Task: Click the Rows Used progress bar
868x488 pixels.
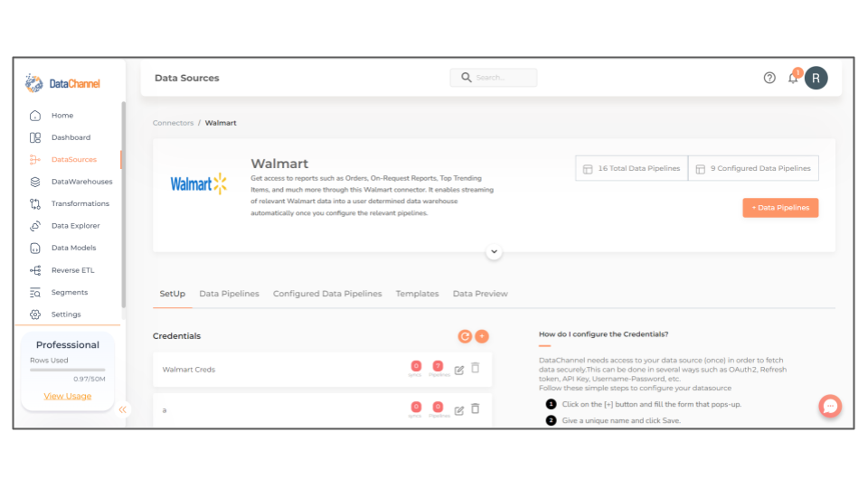Action: 68,370
